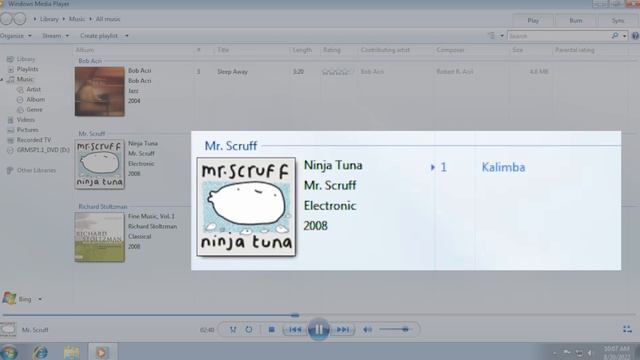Open the Organize dropdown menu
Viewport: 640px width, 360px height.
point(16,36)
